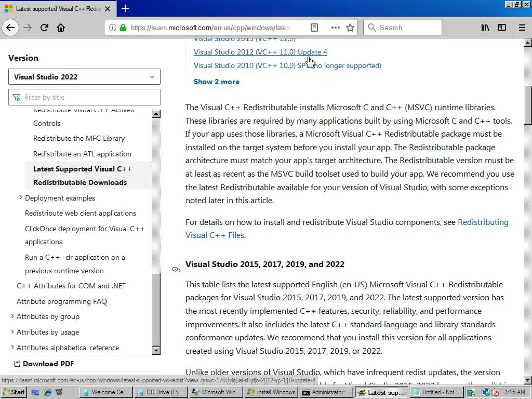The image size is (532, 399).
Task: Open Visual Studio 2010 (VC++ 10.0) SP1 link
Action: [287, 65]
